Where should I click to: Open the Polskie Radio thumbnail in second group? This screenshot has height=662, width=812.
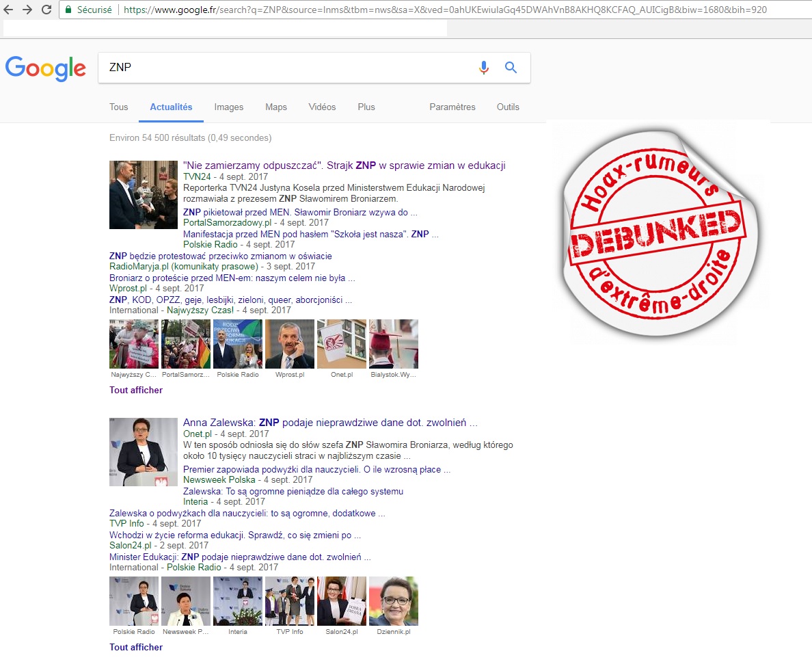(x=133, y=601)
